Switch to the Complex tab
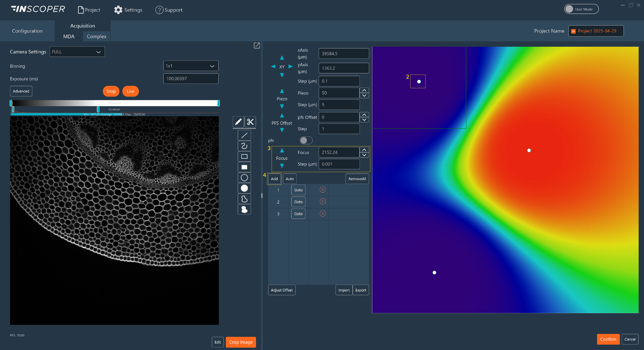This screenshot has height=350, width=644. click(97, 36)
